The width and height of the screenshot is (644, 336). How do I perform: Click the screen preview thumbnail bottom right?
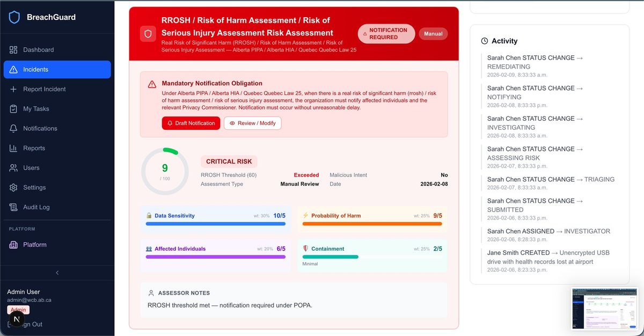604,309
